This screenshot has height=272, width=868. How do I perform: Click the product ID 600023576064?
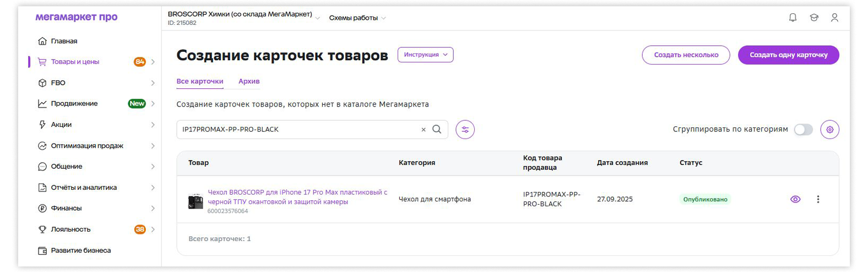[x=227, y=211]
